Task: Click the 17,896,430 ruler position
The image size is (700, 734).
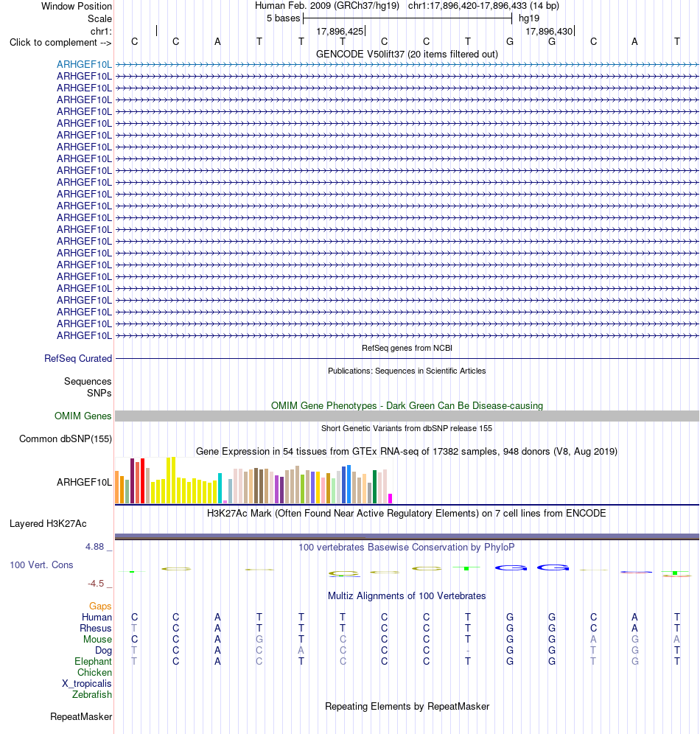Action: [x=549, y=32]
